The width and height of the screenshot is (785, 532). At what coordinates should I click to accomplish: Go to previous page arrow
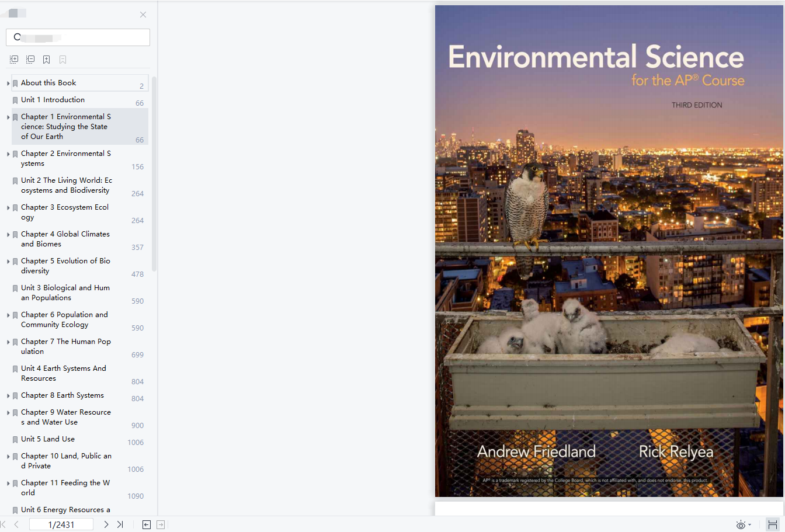click(16, 524)
